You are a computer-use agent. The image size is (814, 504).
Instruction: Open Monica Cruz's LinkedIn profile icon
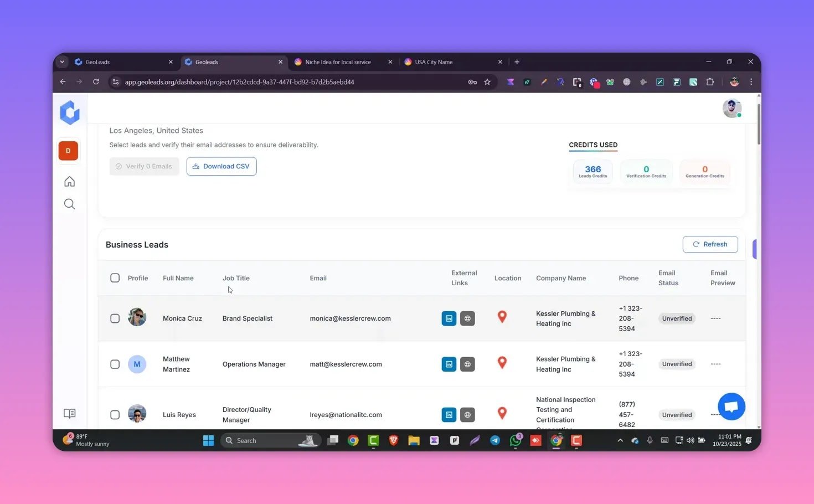click(x=449, y=318)
